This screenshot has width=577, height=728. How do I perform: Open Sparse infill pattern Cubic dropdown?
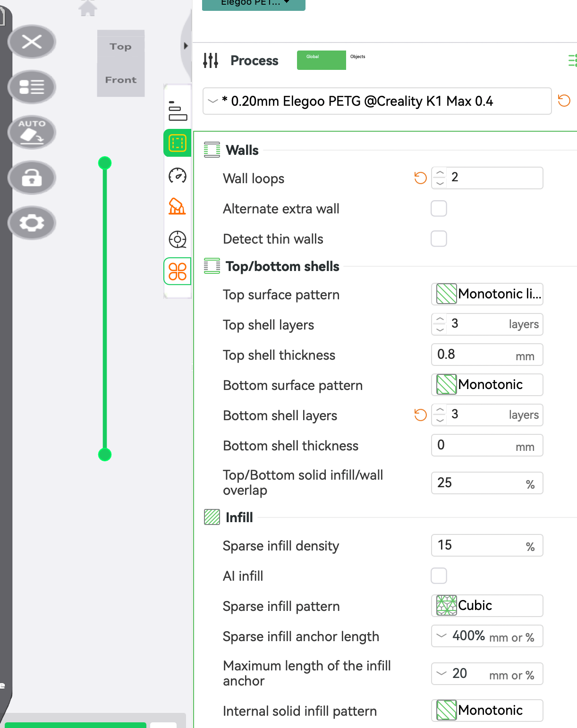pyautogui.click(x=487, y=606)
